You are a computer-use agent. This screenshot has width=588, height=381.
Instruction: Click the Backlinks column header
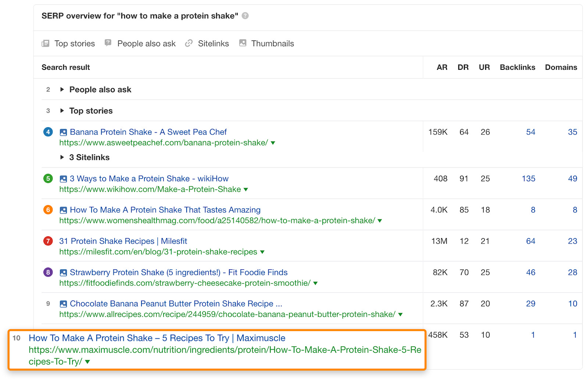pos(517,67)
